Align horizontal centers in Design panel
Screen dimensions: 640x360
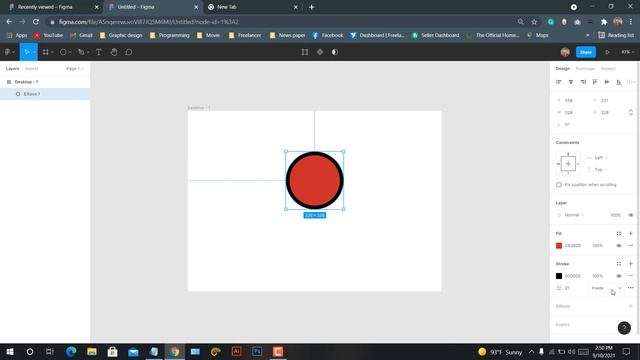(x=571, y=82)
